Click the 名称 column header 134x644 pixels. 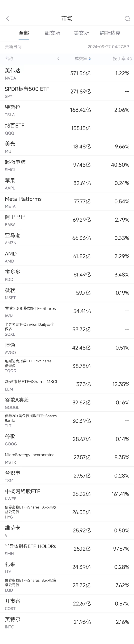(9, 59)
